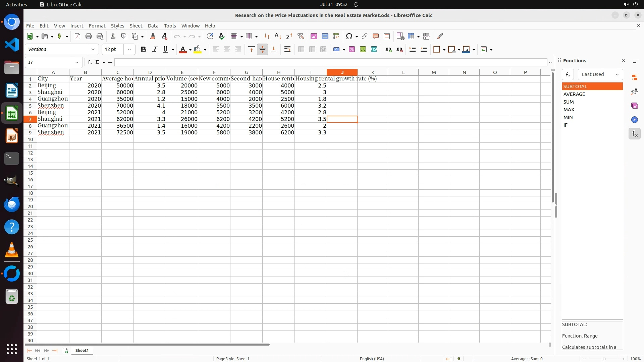
Task: Open the Navigator sidebar icon
Action: pos(634,120)
